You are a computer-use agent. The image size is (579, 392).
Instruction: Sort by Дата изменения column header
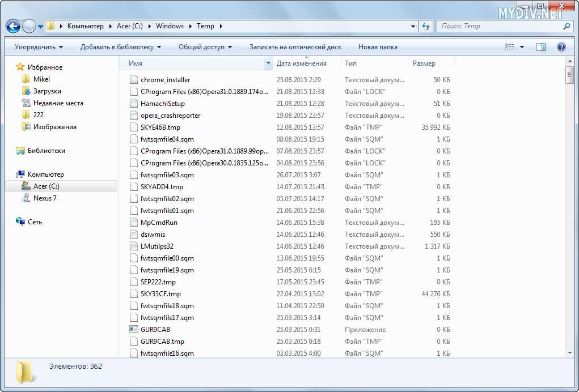click(302, 63)
